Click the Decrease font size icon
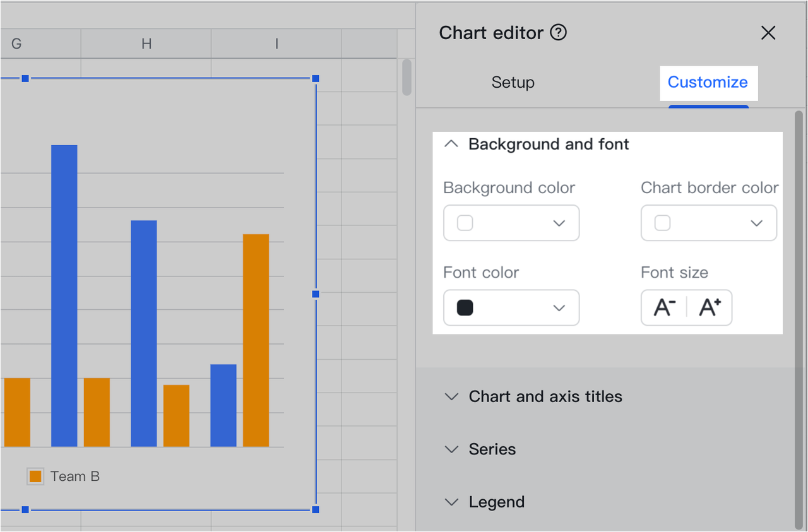The image size is (808, 532). click(x=664, y=307)
